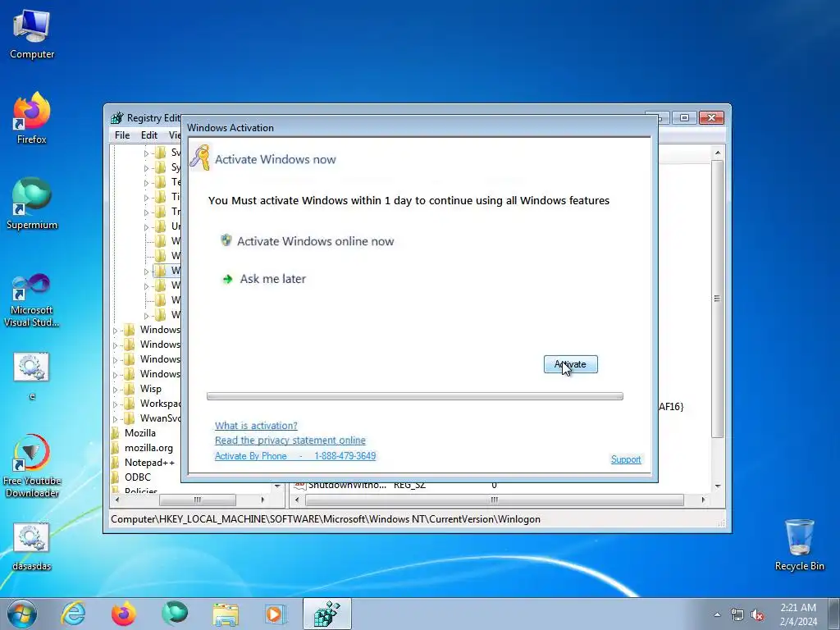
Task: Launch Internet Explorer from the taskbar
Action: (x=72, y=614)
